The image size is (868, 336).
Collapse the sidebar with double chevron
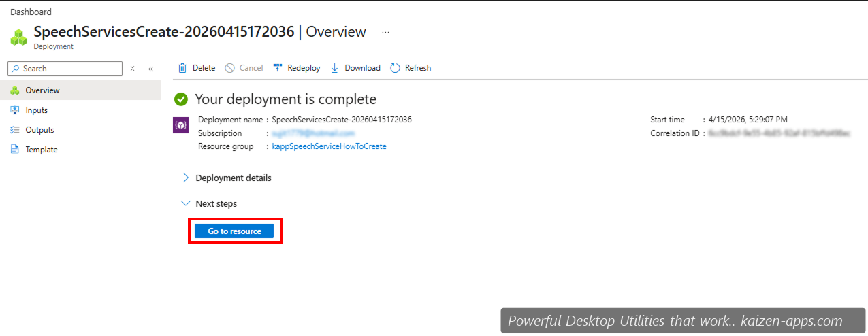pyautogui.click(x=151, y=69)
